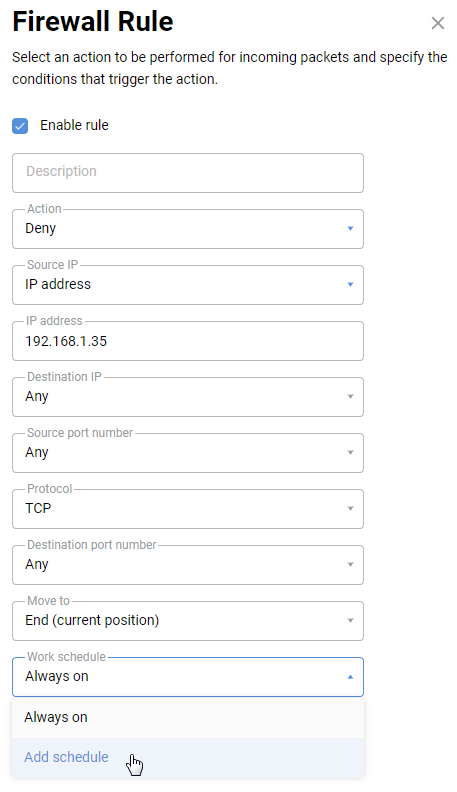Open the Source port number dropdown
457x792 pixels.
tap(188, 453)
